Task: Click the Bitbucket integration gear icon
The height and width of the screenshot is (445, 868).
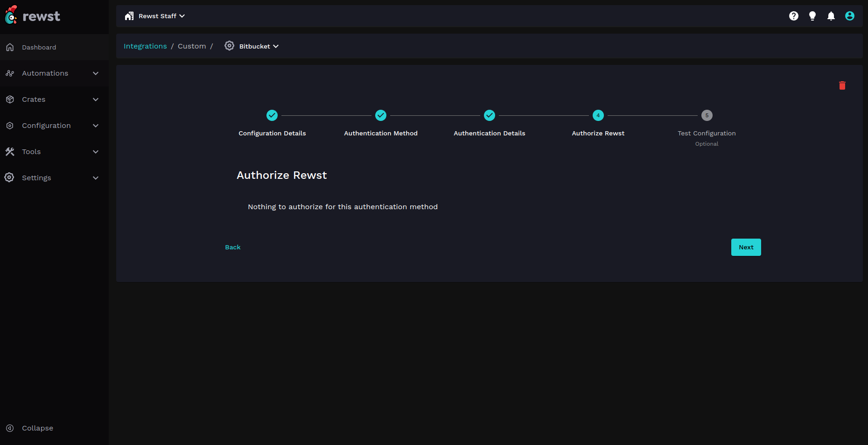Action: point(229,46)
